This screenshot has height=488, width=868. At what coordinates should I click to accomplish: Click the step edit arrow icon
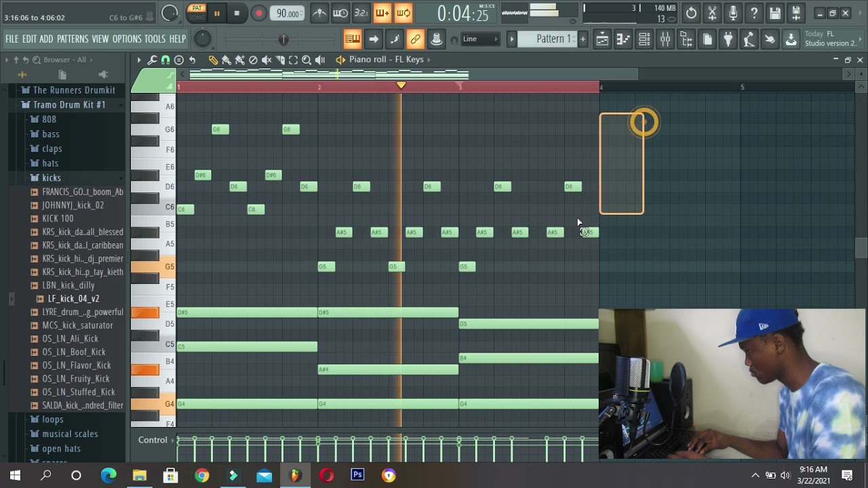point(373,39)
